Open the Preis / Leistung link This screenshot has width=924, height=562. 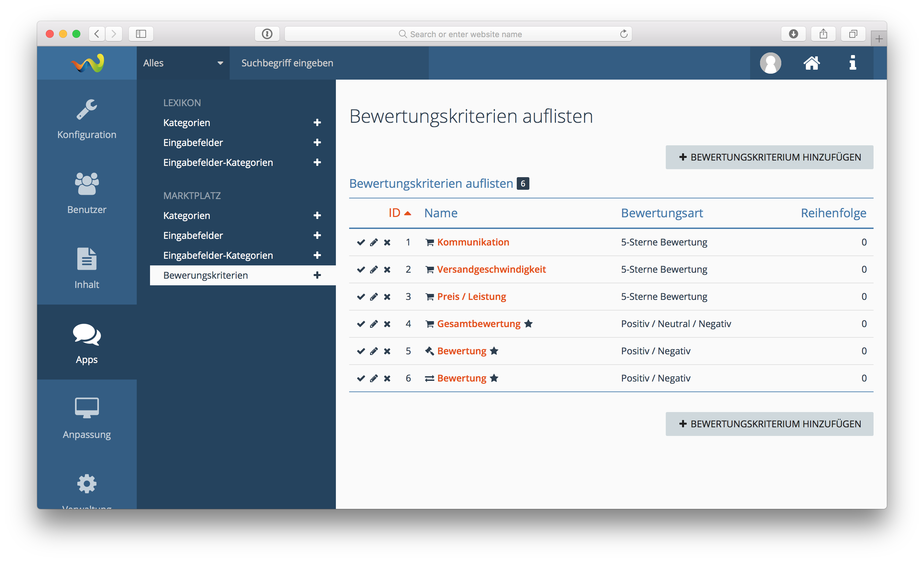(x=471, y=297)
